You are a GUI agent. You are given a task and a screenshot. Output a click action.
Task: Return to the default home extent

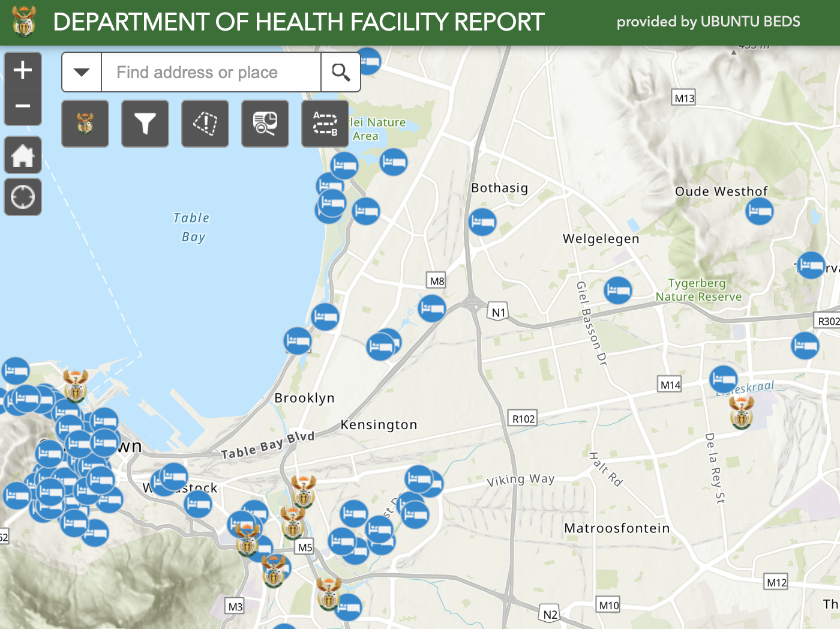pos(23,155)
